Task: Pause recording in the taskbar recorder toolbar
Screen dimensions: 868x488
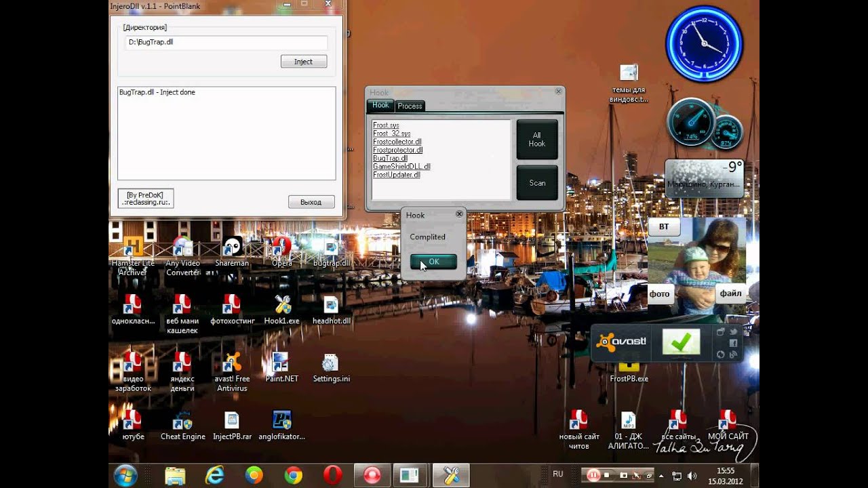Action: tap(593, 475)
